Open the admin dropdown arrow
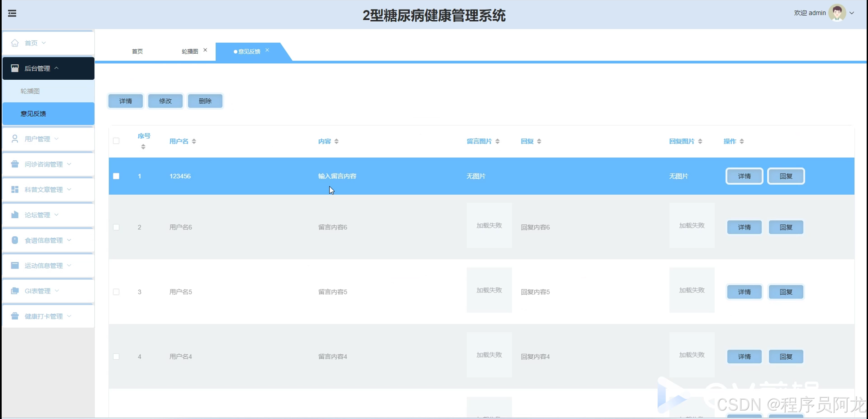The height and width of the screenshot is (419, 868). 852,13
